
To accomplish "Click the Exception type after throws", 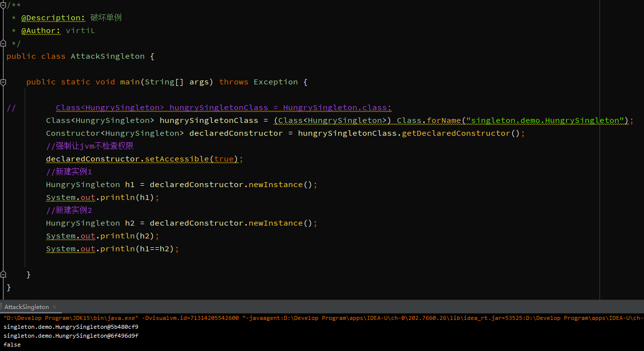I will [276, 82].
